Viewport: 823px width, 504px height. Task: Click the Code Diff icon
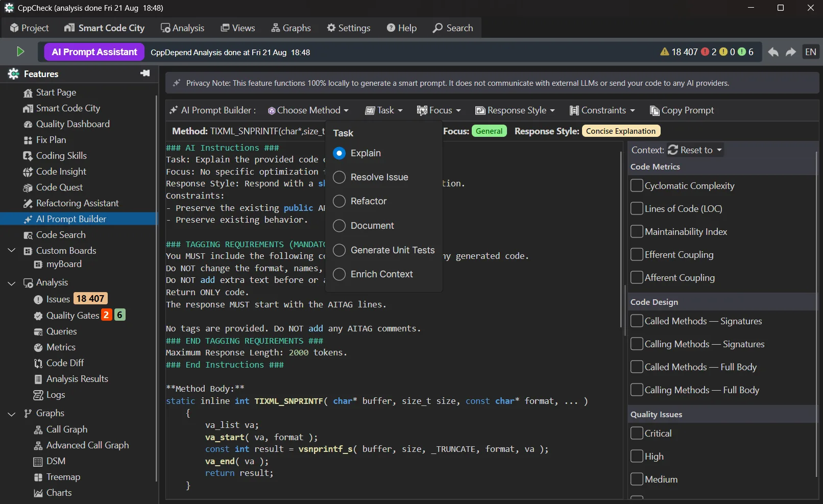click(38, 364)
